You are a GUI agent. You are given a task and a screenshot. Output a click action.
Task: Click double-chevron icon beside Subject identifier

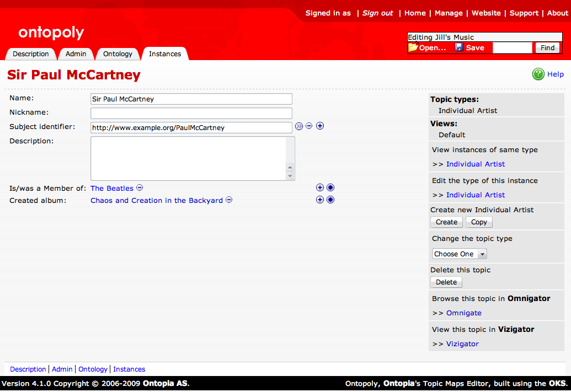pyautogui.click(x=299, y=126)
